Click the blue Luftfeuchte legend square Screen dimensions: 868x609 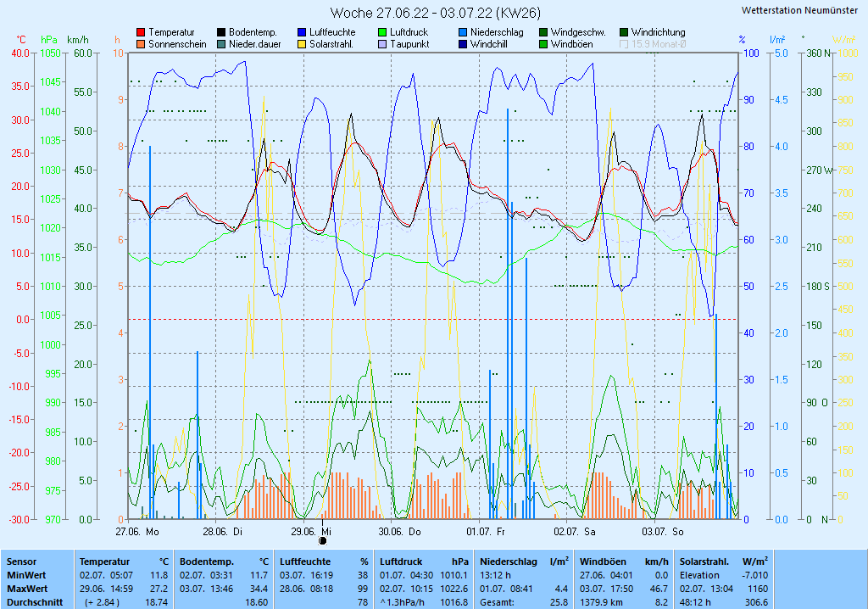pyautogui.click(x=302, y=33)
